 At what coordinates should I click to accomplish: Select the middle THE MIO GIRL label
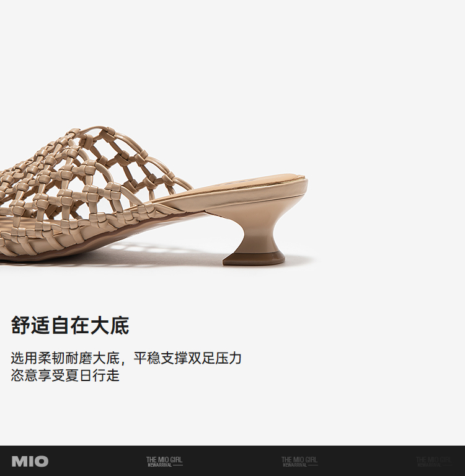click(x=299, y=460)
